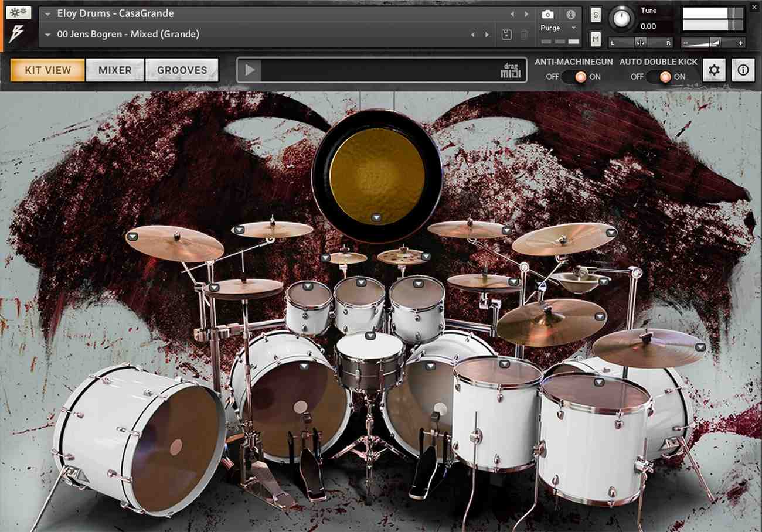Click the drag MIDI icon

click(x=511, y=70)
